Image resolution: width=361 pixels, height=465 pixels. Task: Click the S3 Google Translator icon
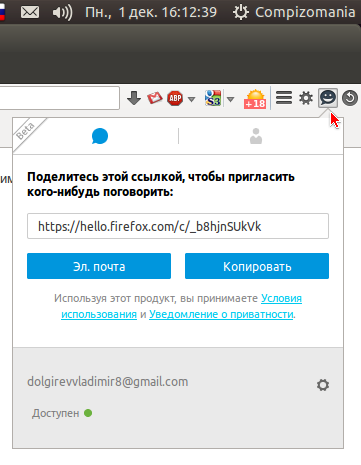[x=213, y=98]
